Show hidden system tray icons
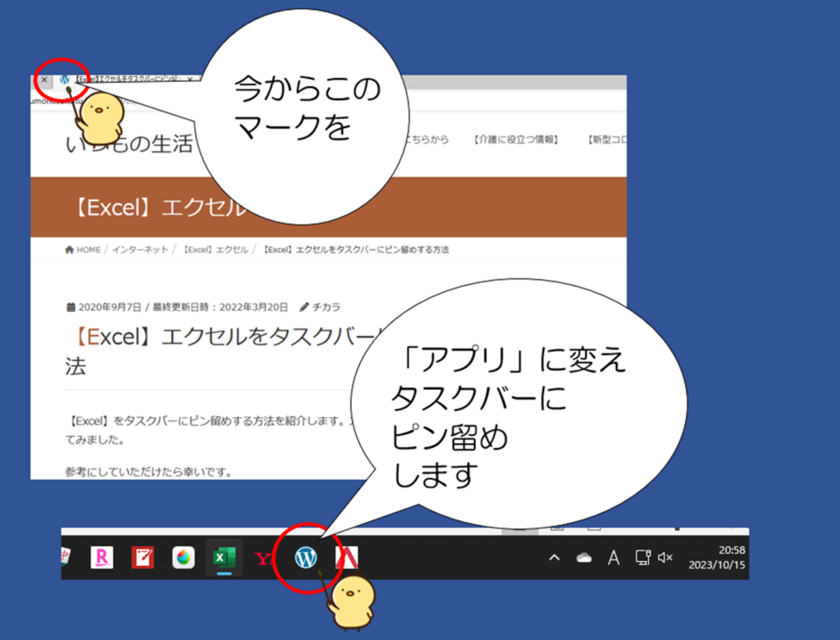The width and height of the screenshot is (840, 640). [x=555, y=558]
